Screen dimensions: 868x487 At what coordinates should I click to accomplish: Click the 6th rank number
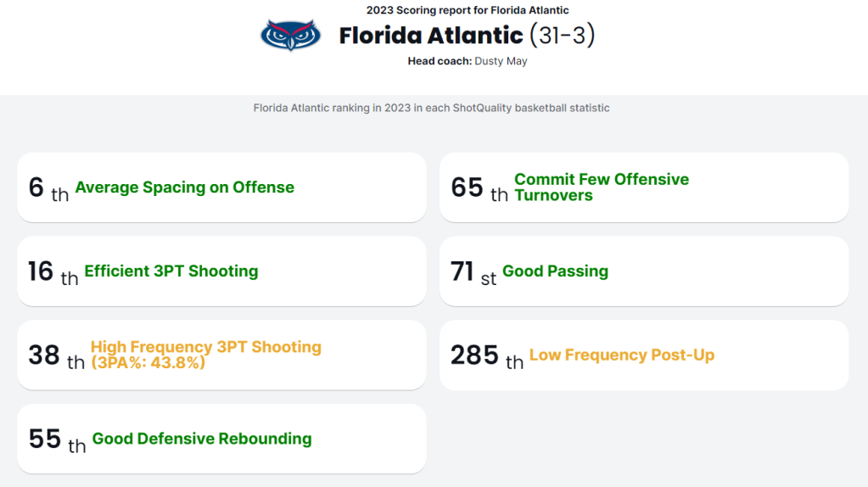36,188
